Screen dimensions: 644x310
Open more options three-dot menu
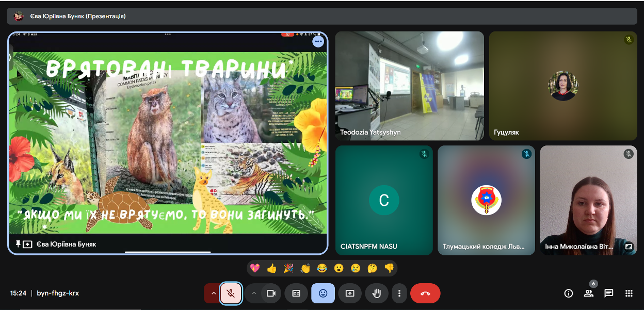[399, 293]
